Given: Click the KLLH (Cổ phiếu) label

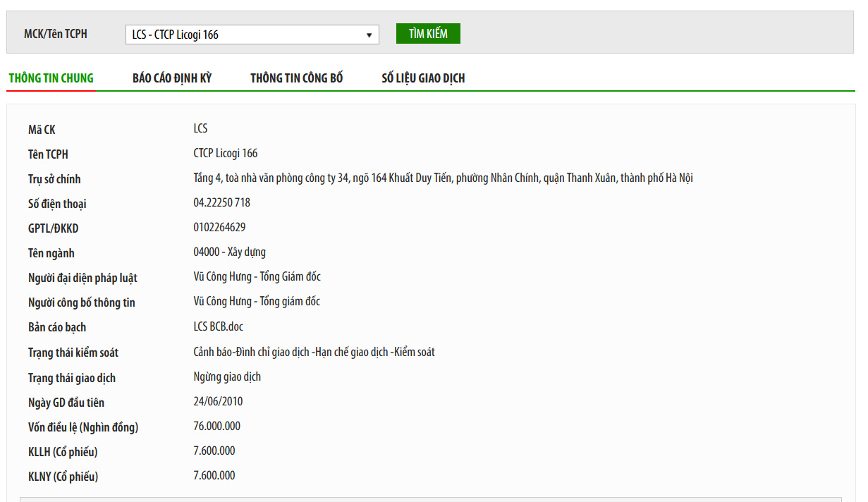Looking at the screenshot, I should (63, 452).
